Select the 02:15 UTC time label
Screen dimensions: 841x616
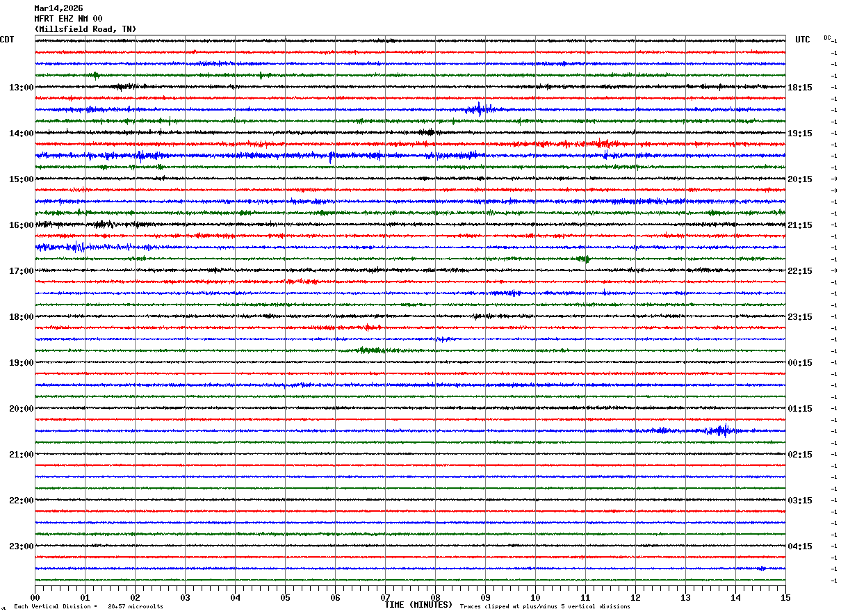800,455
